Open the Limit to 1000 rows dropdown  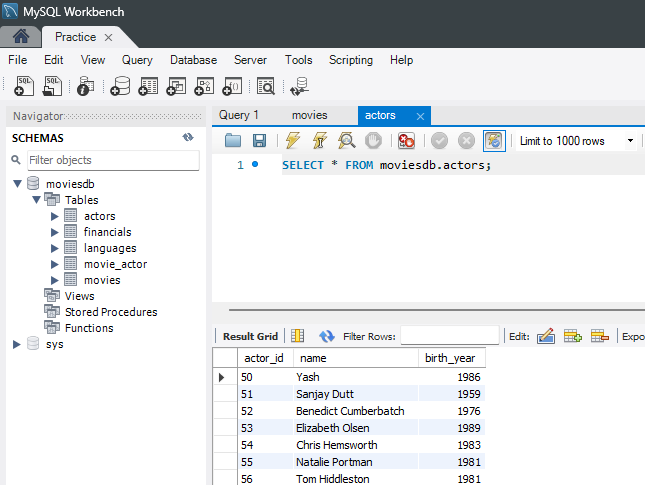click(x=630, y=141)
